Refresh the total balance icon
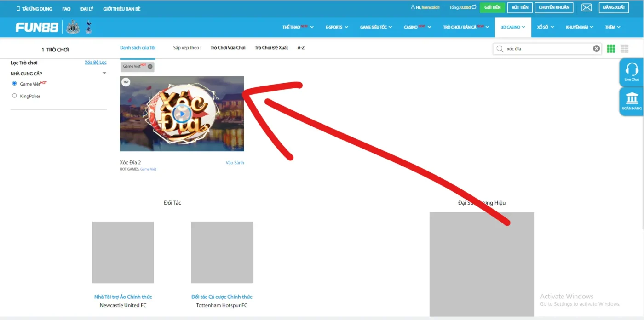644x320 pixels. click(x=474, y=7)
